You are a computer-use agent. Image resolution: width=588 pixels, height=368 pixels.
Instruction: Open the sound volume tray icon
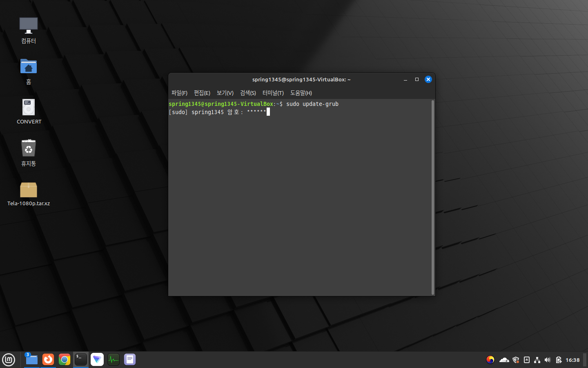coord(548,360)
